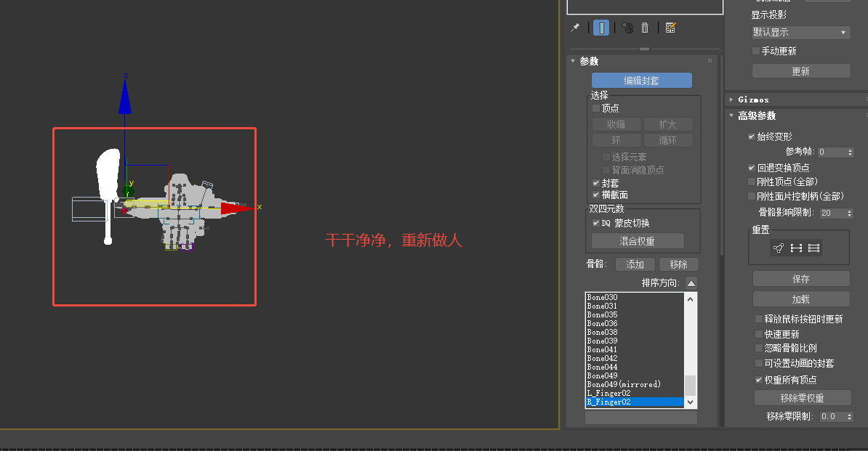Viewport: 868px width, 451px height.
Task: Click the sort direction arrow icon
Action: pos(691,283)
